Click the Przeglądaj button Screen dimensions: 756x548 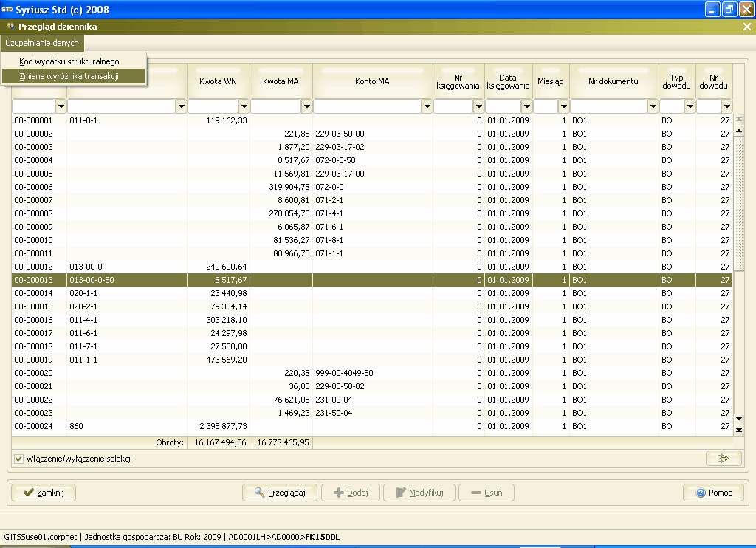[280, 493]
